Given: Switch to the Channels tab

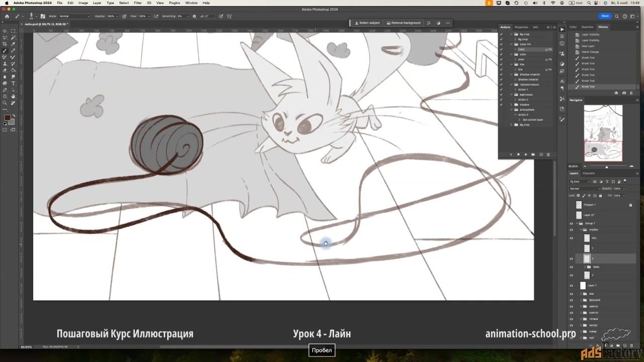Looking at the screenshot, I should (589, 173).
